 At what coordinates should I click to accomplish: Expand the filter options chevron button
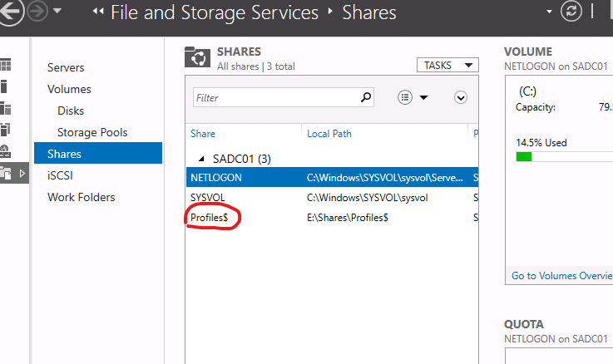tap(461, 97)
